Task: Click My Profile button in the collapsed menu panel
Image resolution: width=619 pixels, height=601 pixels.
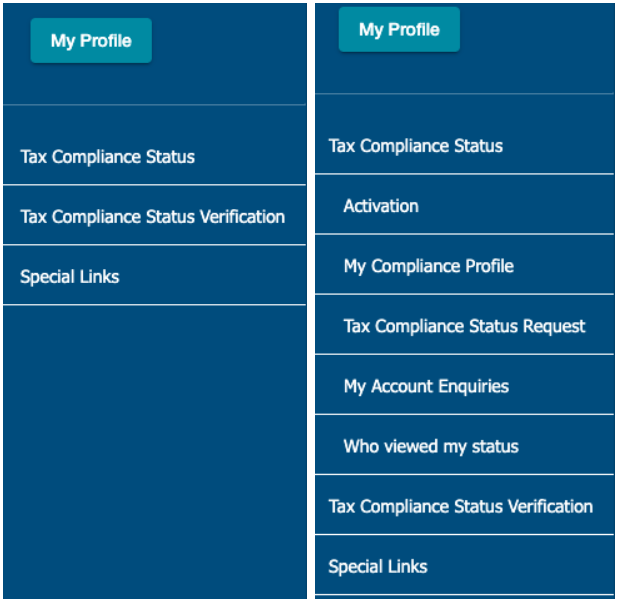Action: [91, 41]
